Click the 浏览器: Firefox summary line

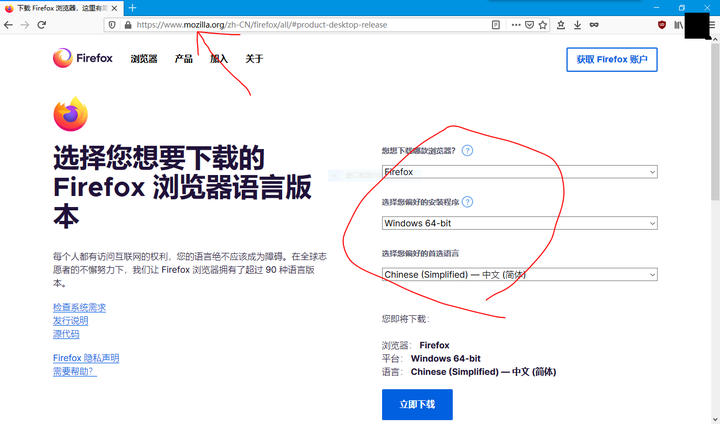pyautogui.click(x=416, y=345)
